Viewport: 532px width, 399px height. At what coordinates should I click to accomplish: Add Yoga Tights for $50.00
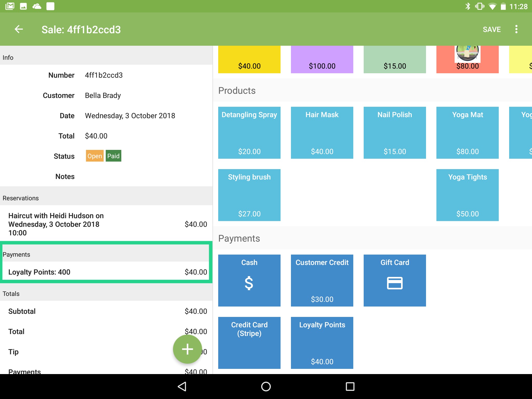click(x=467, y=195)
